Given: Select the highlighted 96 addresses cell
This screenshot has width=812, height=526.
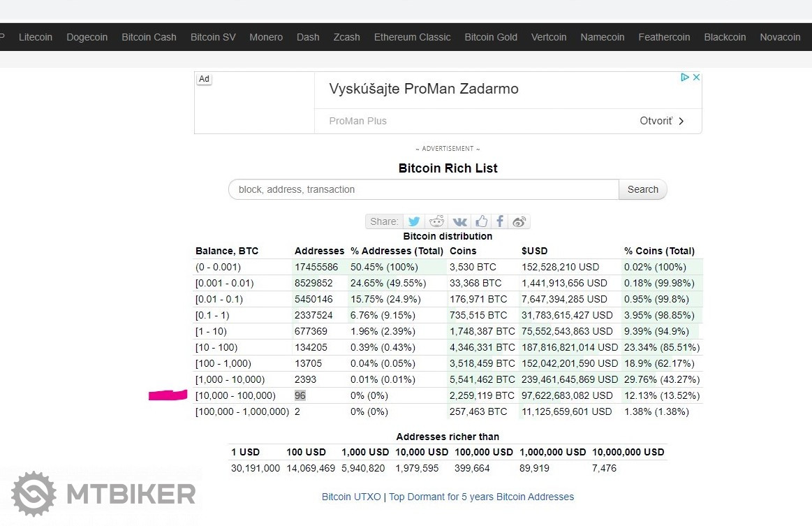Looking at the screenshot, I should (300, 395).
